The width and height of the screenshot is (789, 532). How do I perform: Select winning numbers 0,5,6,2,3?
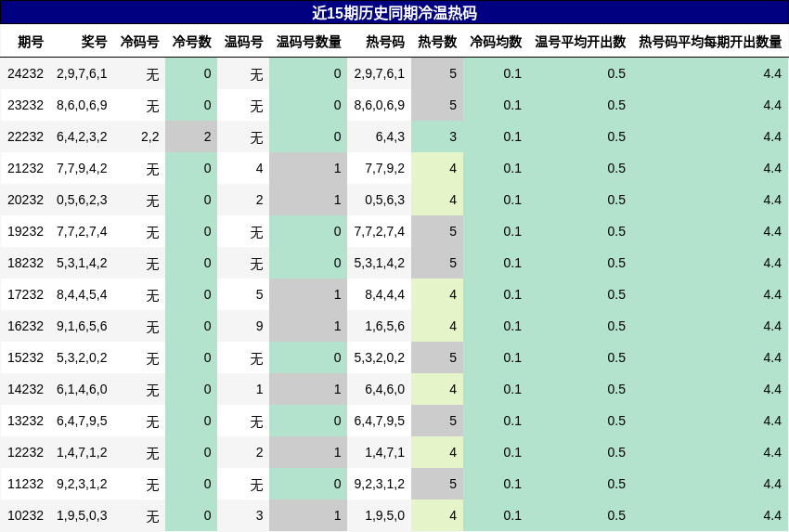[82, 200]
